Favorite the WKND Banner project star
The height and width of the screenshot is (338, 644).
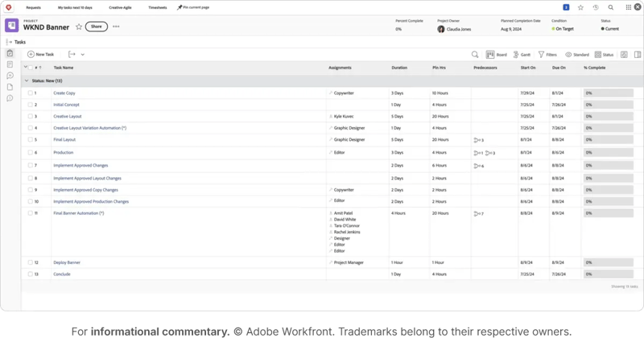(x=78, y=27)
